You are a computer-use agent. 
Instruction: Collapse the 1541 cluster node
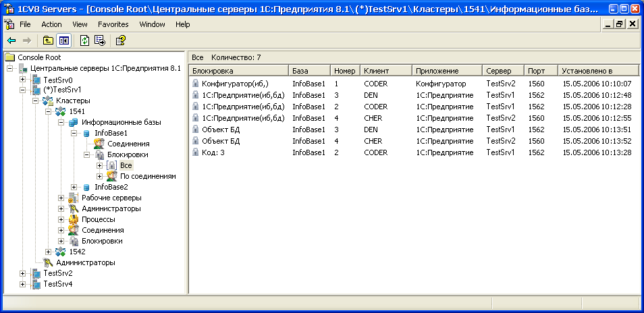(x=49, y=111)
